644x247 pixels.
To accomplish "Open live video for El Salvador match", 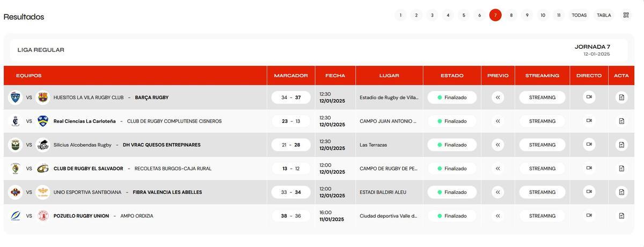I will pos(589,168).
